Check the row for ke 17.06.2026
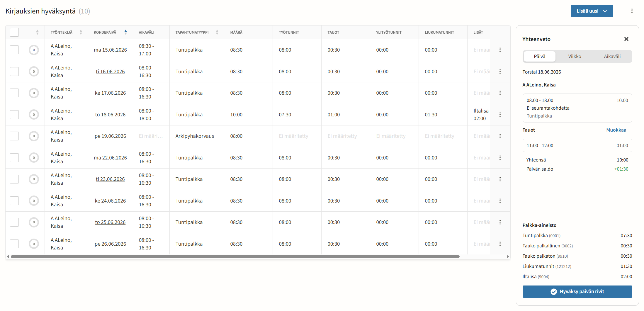 coord(14,93)
